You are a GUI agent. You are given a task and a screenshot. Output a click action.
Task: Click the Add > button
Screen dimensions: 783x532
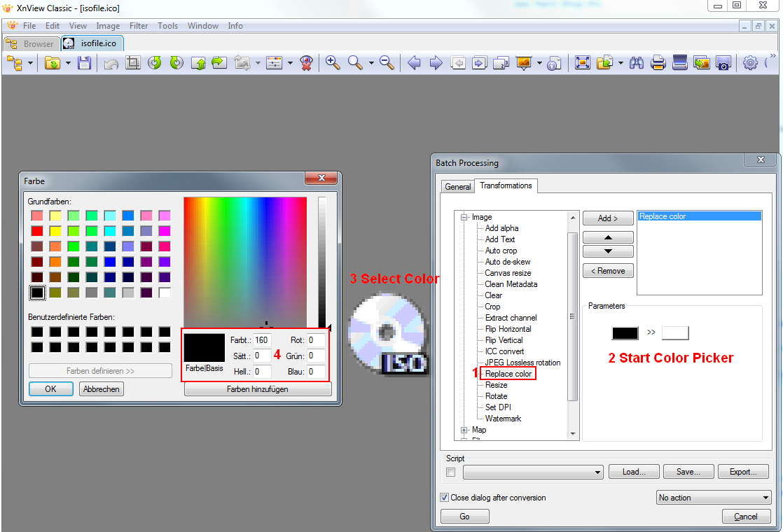608,218
